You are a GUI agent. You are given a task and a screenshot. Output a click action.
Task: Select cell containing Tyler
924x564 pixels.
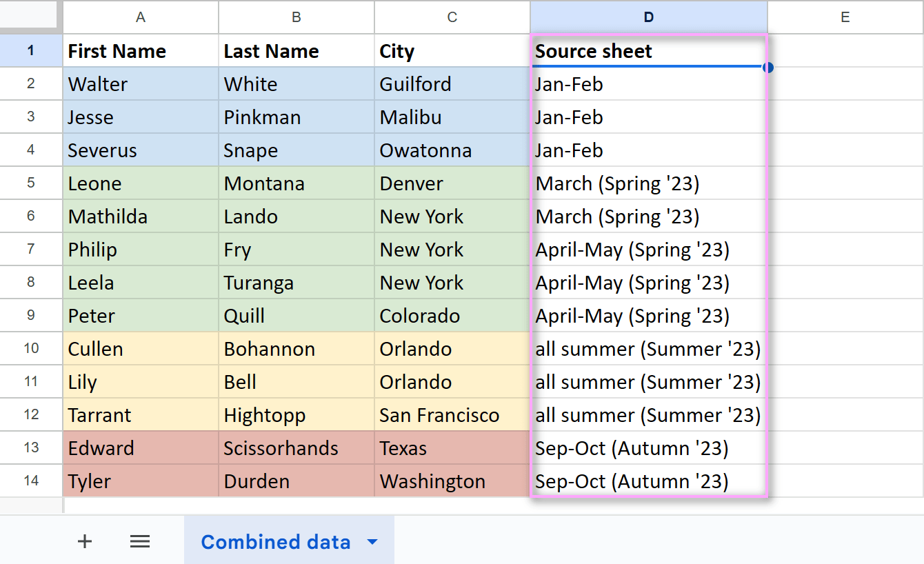point(141,481)
